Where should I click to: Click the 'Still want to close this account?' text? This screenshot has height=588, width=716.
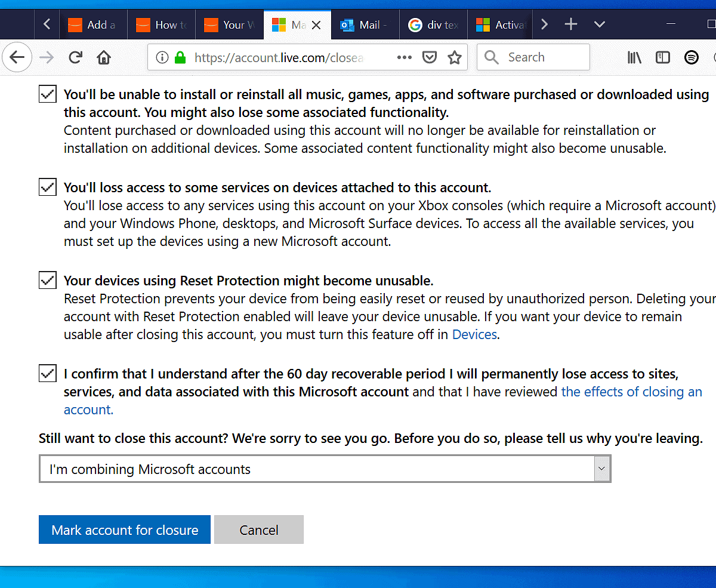pyautogui.click(x=133, y=438)
